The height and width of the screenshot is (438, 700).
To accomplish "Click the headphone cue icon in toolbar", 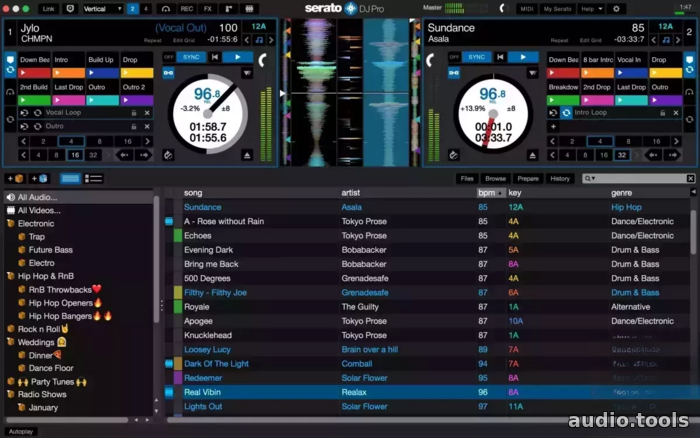I will pos(166,9).
